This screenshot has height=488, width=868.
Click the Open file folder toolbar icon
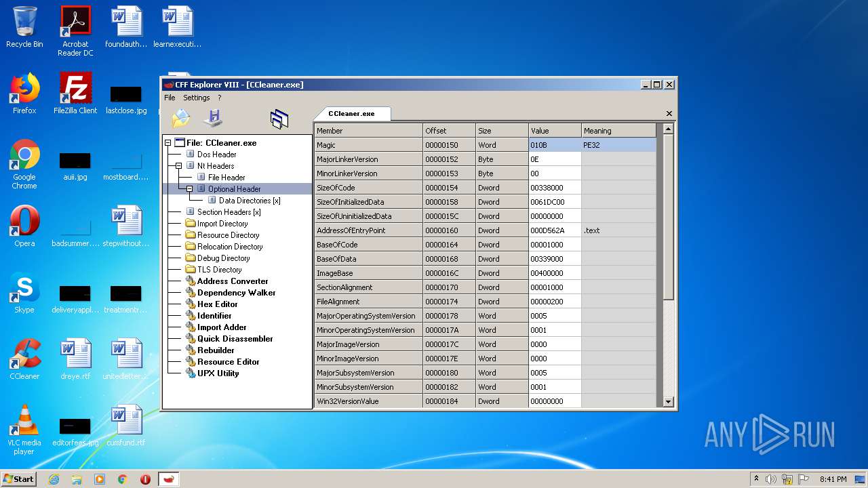tap(181, 119)
